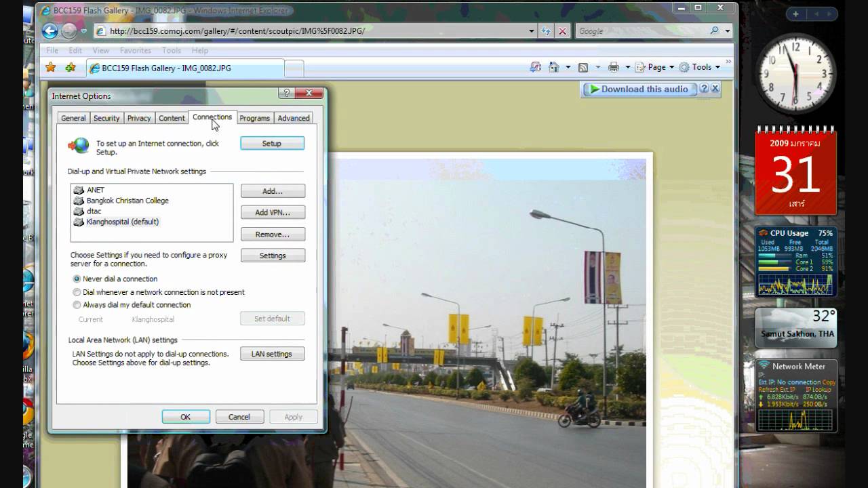The image size is (868, 488).
Task: Click the Setup button
Action: [272, 144]
